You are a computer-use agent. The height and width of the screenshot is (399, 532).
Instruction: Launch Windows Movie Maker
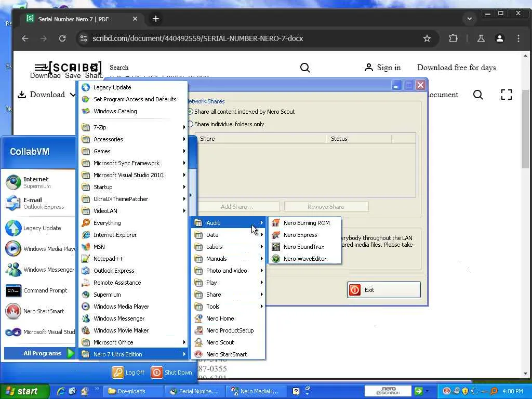[133, 330]
